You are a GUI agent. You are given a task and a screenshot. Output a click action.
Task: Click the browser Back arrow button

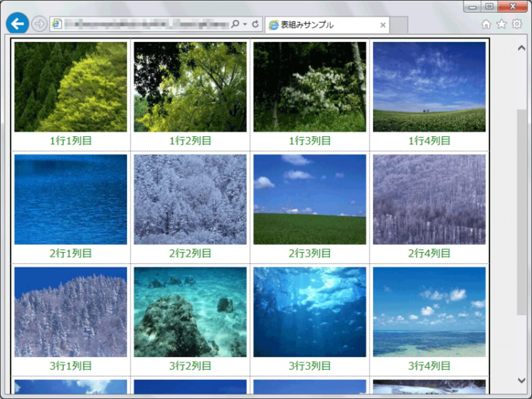click(18, 23)
